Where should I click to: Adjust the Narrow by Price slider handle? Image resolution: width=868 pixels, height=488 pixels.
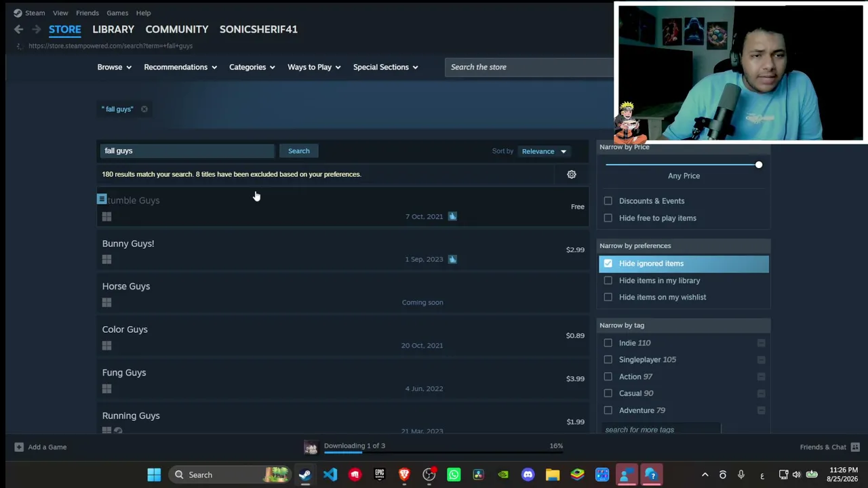(x=759, y=165)
